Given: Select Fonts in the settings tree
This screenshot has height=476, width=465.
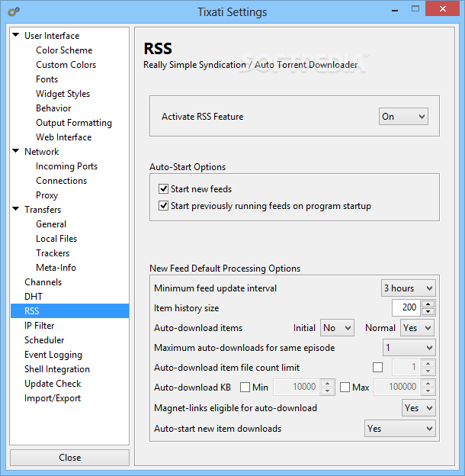Looking at the screenshot, I should click(x=46, y=79).
